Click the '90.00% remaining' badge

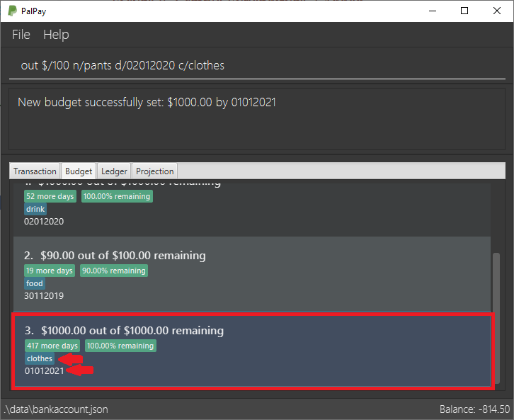coord(114,271)
